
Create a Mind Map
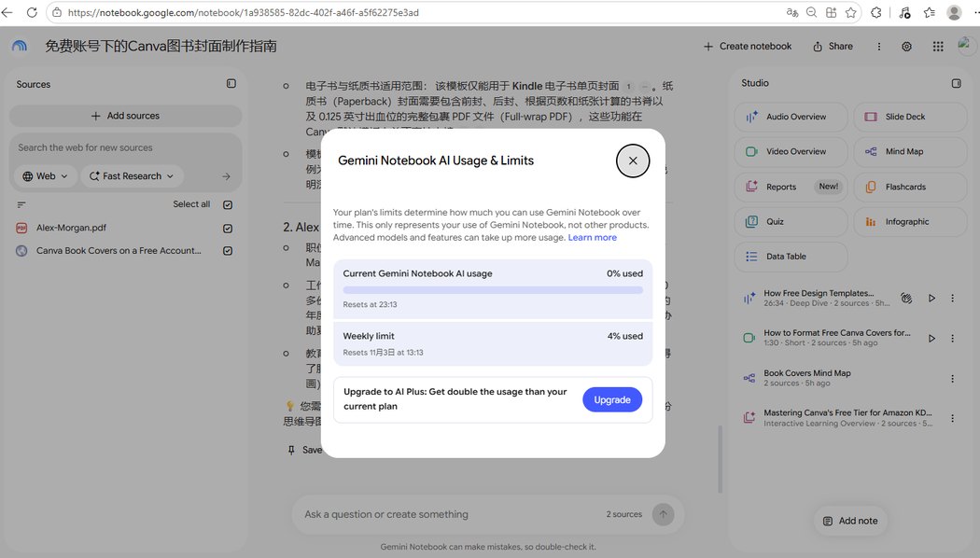[x=910, y=152]
